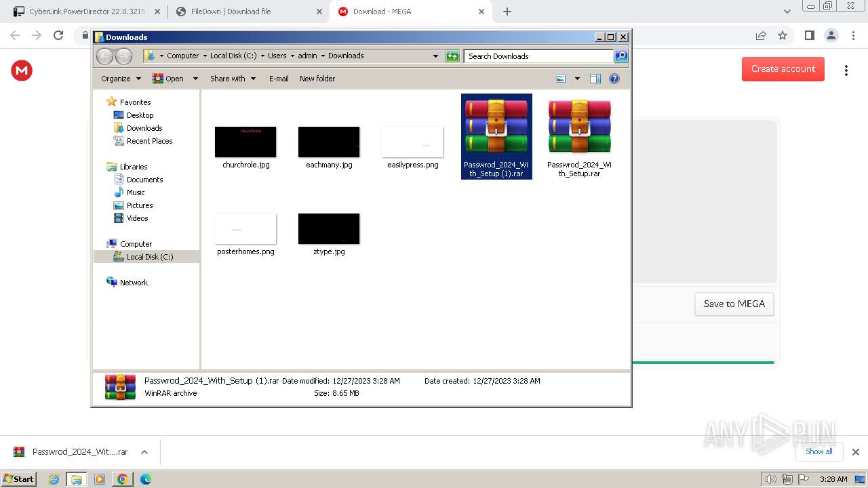Select churchrole.jpg thumbnail

click(x=245, y=142)
